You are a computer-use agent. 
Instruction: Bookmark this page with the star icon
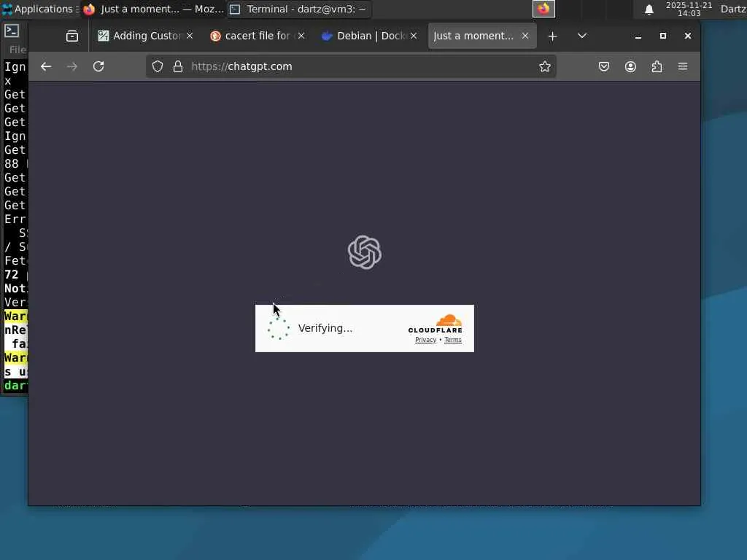point(544,66)
